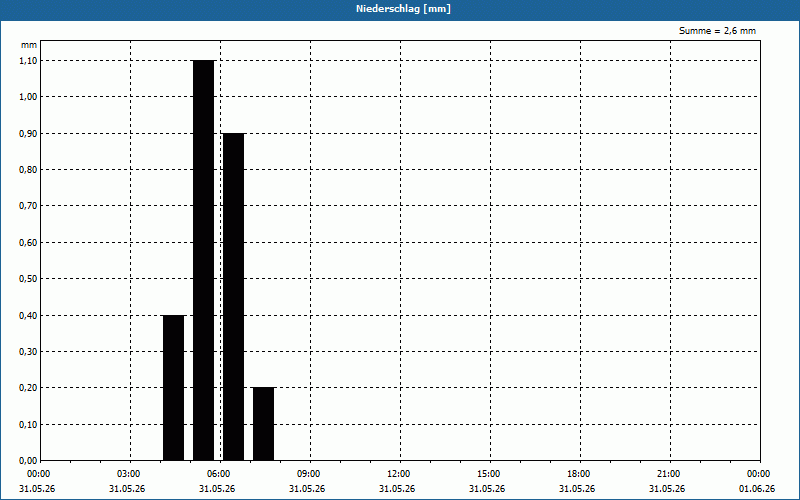
Task: Click the 0,80 y-axis value
Action: pyautogui.click(x=28, y=169)
